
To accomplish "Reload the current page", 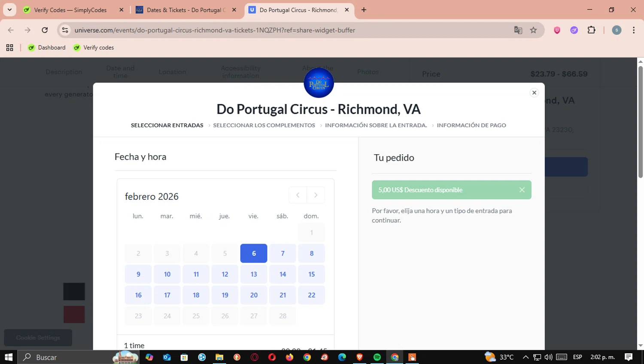I will pos(45,30).
